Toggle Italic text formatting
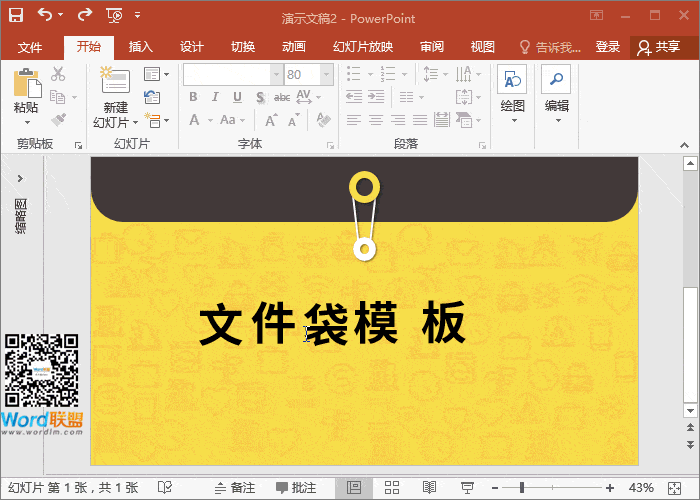The height and width of the screenshot is (500, 700). [x=215, y=97]
